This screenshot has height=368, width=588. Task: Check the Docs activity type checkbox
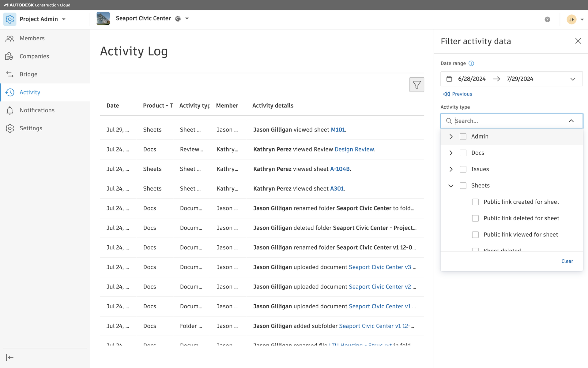coord(463,153)
